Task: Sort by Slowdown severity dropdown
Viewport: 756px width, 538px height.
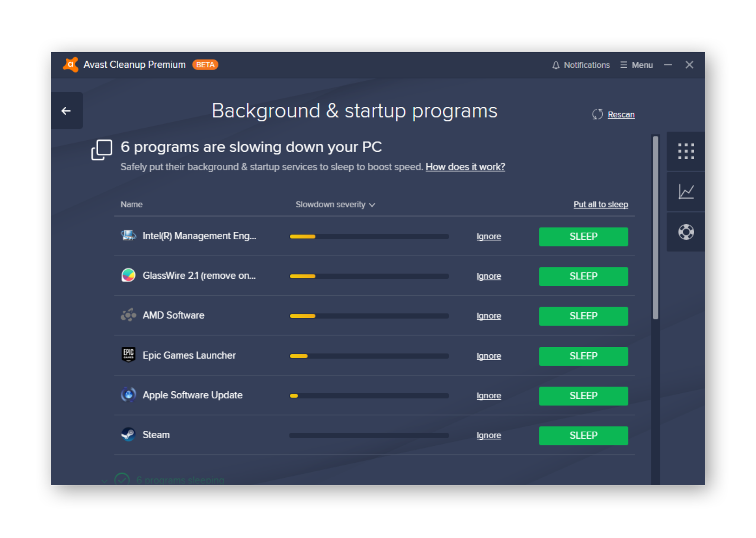Action: (335, 205)
